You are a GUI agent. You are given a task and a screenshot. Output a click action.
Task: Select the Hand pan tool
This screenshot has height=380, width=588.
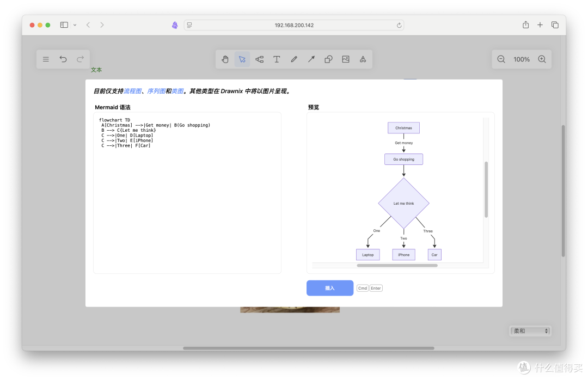pos(225,59)
